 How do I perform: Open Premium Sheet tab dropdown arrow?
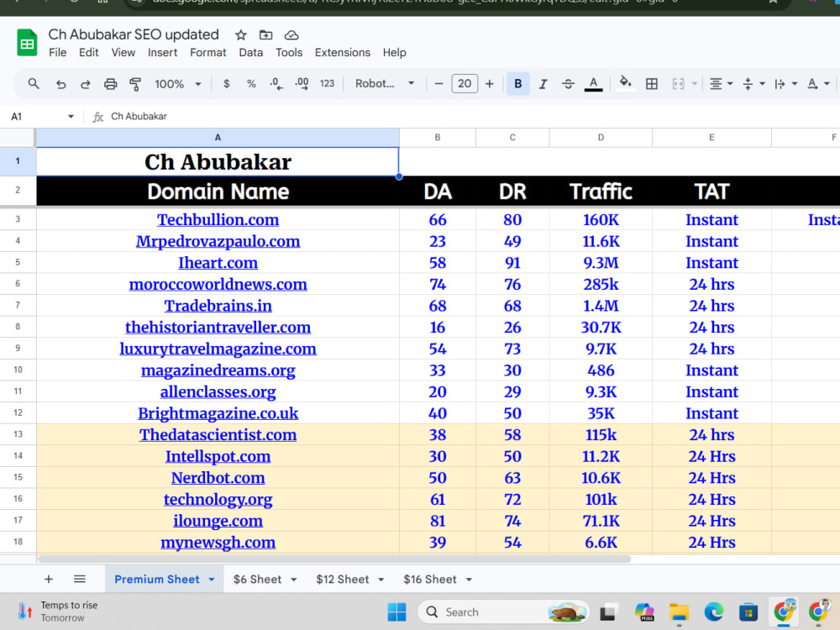[x=212, y=580]
